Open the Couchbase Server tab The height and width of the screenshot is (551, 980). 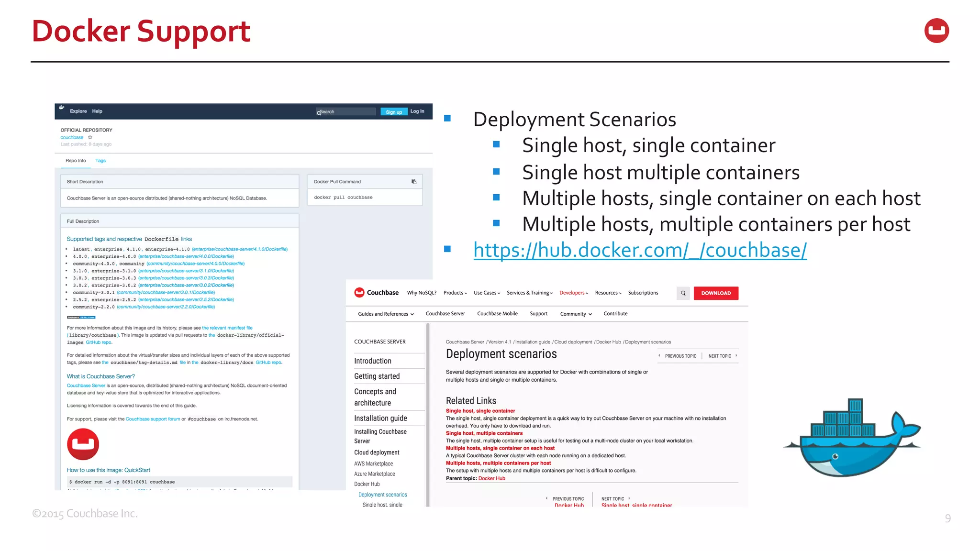click(445, 314)
